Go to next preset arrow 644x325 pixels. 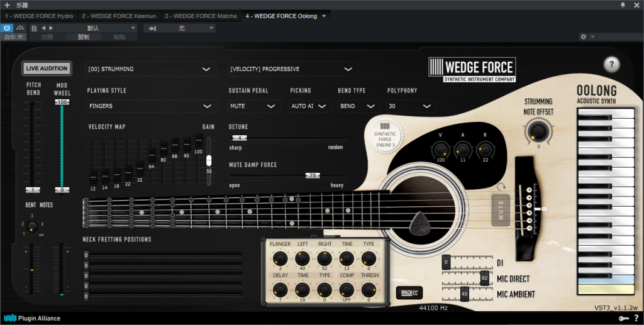click(51, 28)
